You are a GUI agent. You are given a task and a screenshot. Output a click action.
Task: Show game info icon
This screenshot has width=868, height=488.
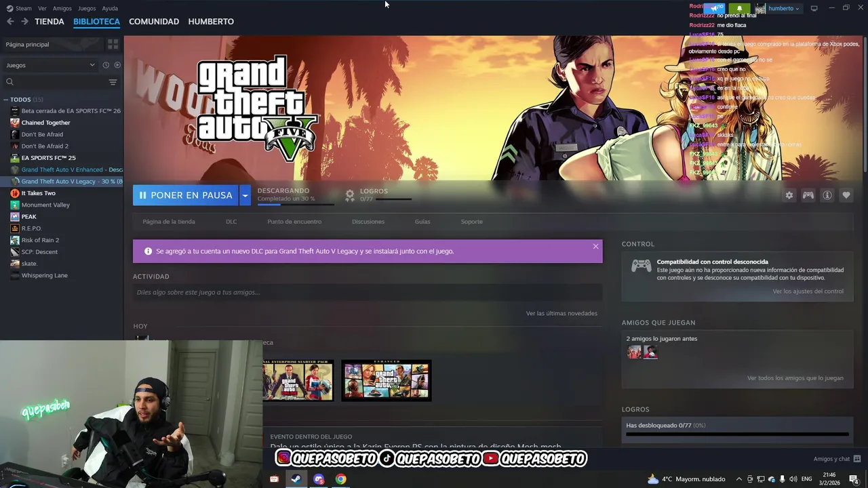[827, 195]
